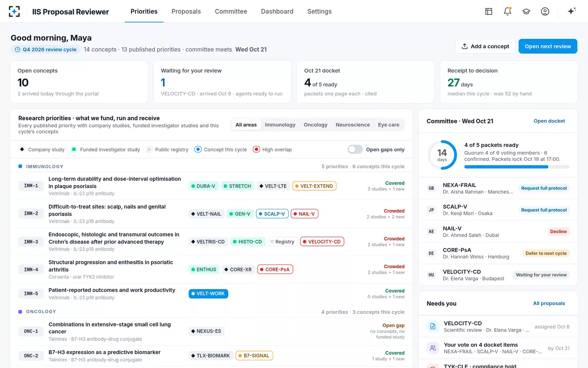The width and height of the screenshot is (588, 368).
Task: Click the 14 days countdown ring
Action: pos(442,155)
